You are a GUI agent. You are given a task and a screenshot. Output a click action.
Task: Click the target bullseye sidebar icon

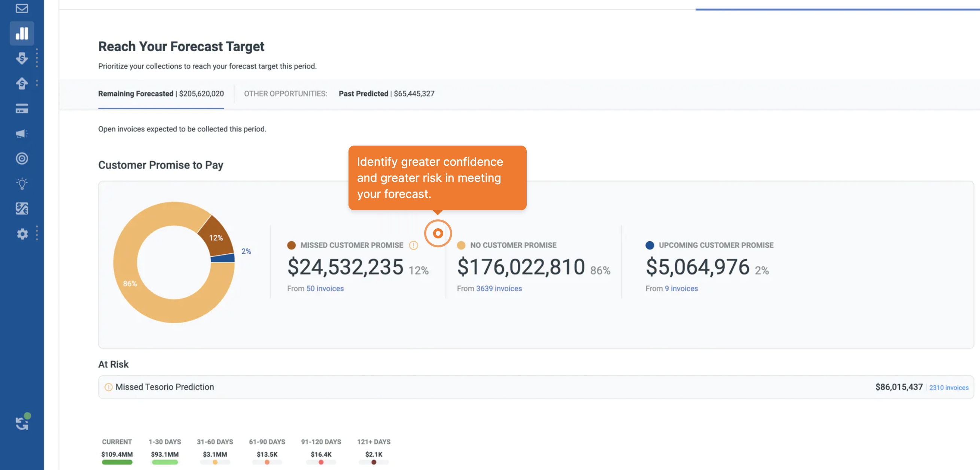click(22, 158)
